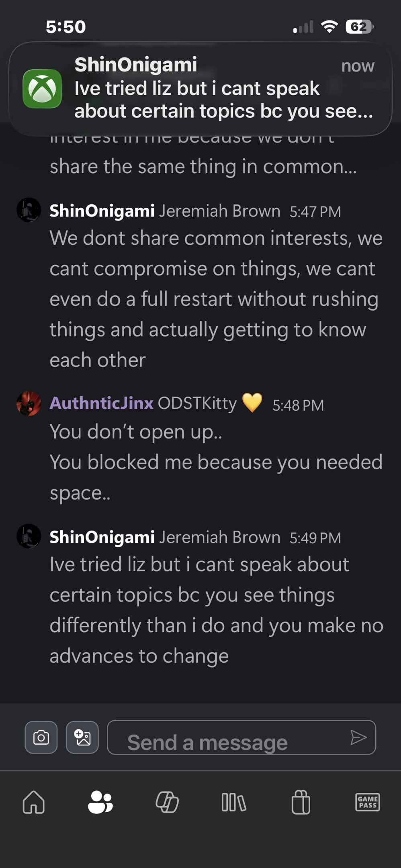The width and height of the screenshot is (401, 868).
Task: Open the Game Pass tab
Action: coord(367,802)
